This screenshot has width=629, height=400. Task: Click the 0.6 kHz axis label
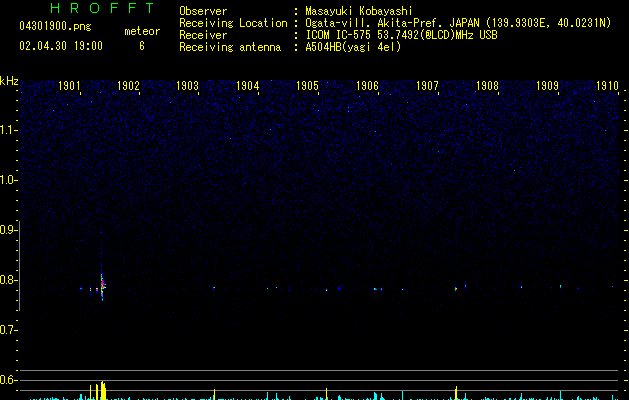(8, 380)
